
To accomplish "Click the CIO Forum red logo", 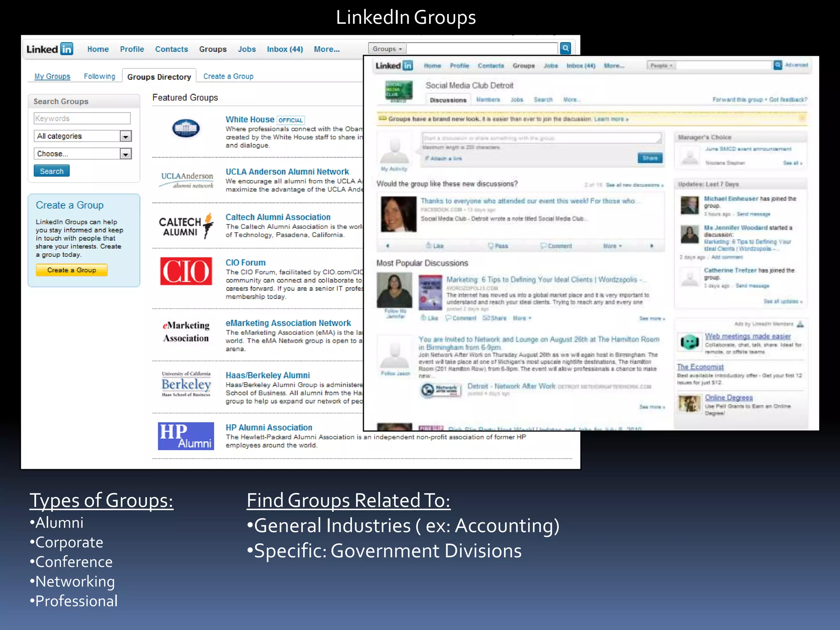I will click(x=186, y=271).
